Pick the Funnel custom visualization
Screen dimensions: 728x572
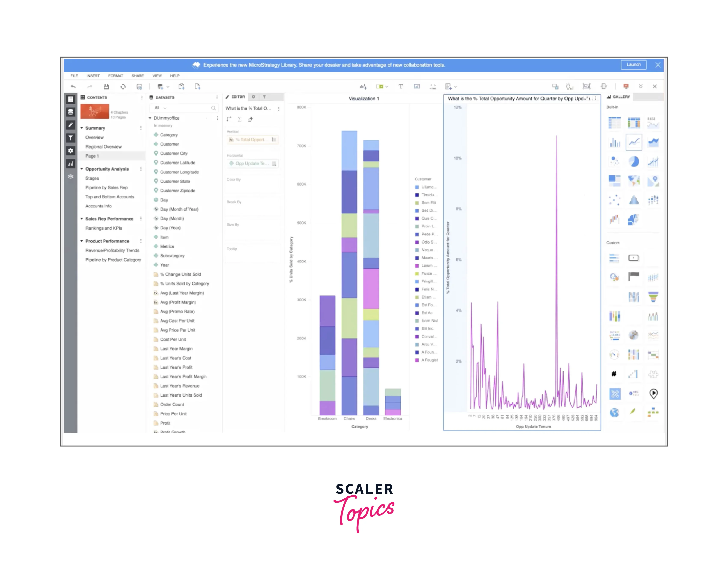click(653, 296)
